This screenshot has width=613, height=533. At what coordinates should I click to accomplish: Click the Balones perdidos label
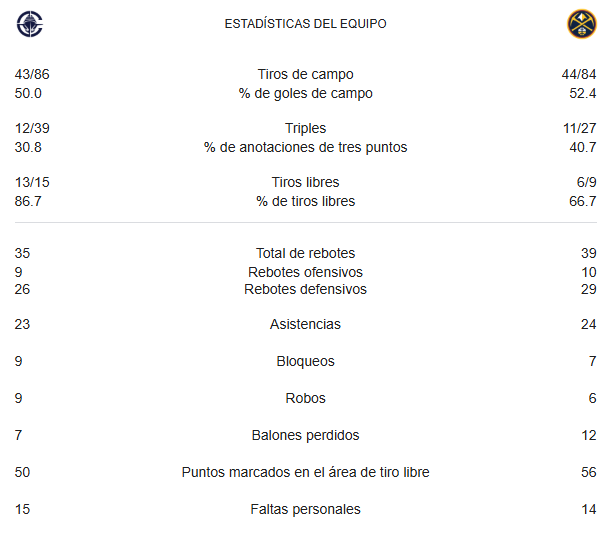(x=305, y=435)
